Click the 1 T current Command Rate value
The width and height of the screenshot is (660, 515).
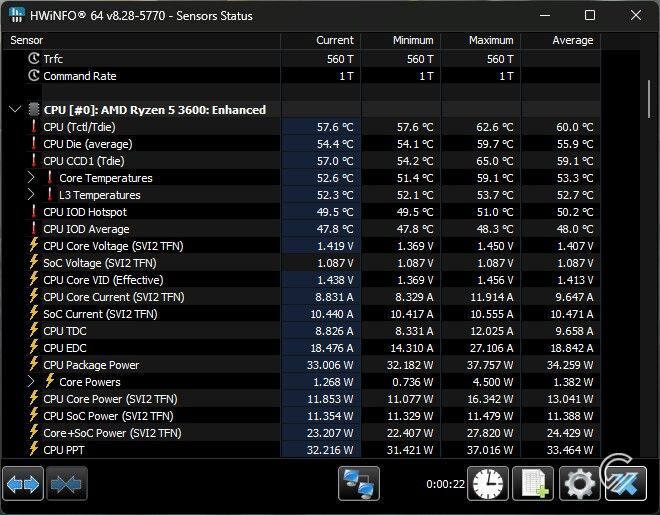click(346, 76)
